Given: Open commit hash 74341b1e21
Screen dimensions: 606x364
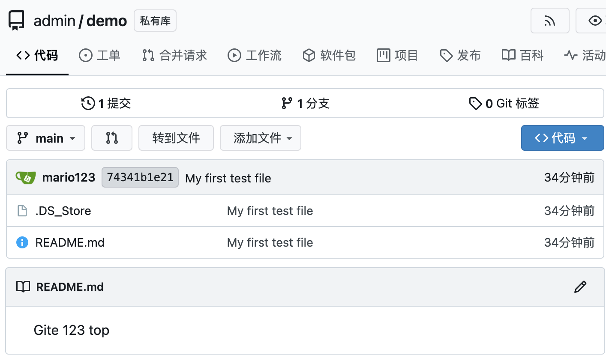Looking at the screenshot, I should click(140, 177).
